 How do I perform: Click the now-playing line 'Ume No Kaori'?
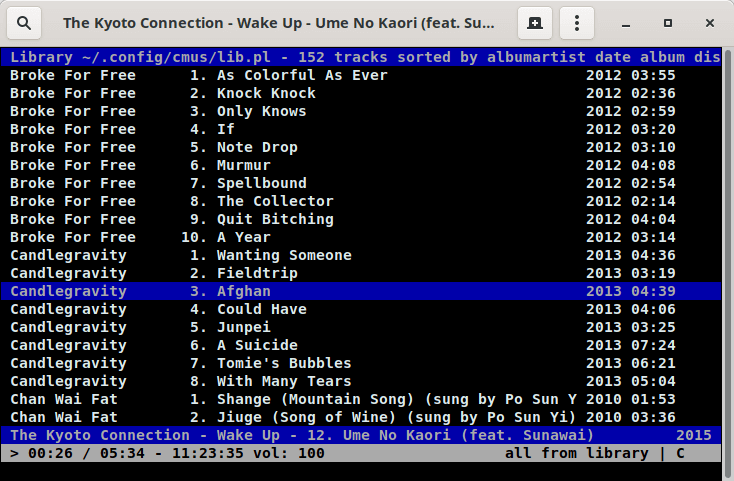[x=361, y=435]
